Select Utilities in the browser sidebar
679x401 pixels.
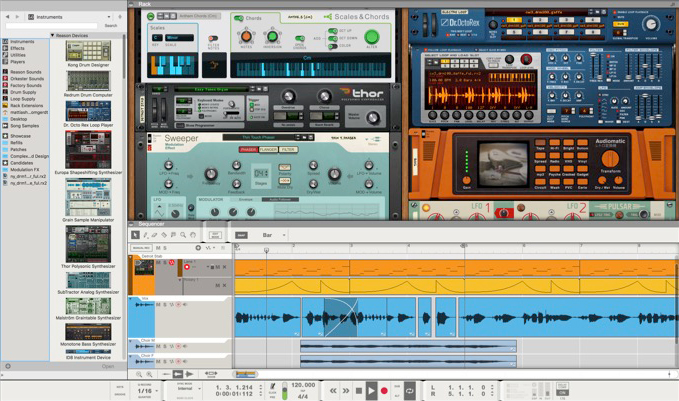coord(18,55)
